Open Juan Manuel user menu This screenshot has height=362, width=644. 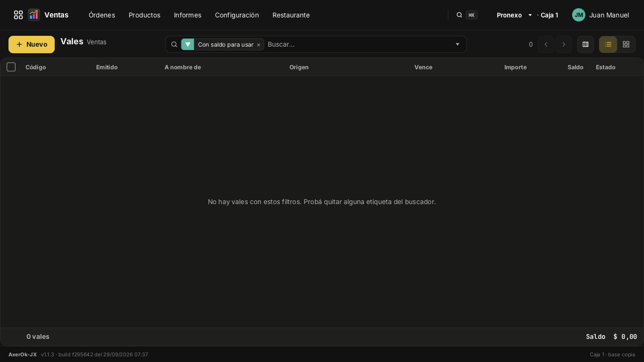tap(609, 15)
